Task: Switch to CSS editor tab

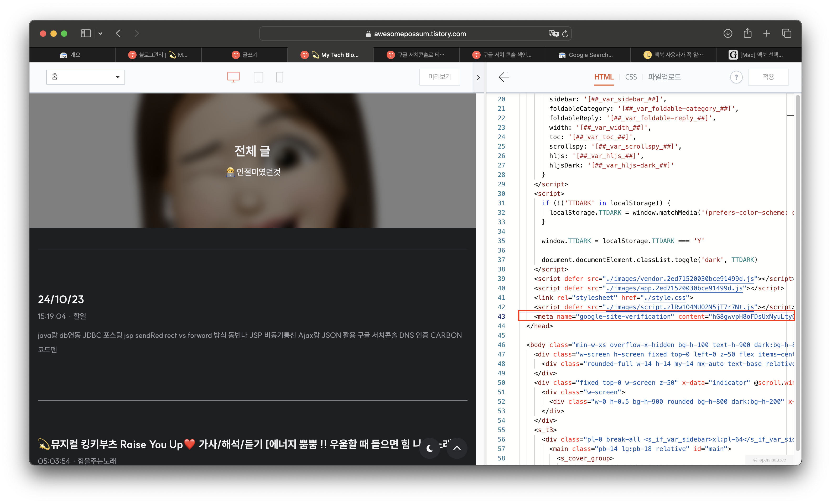Action: (631, 77)
